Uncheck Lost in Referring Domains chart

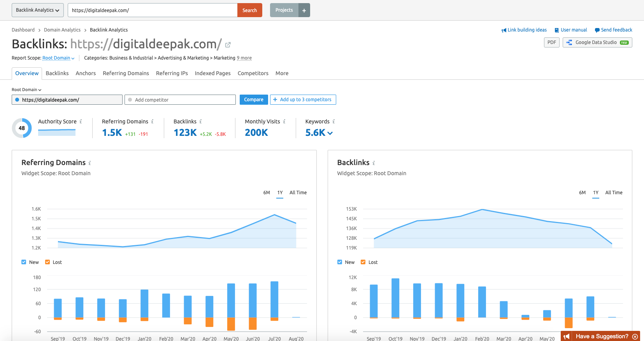[47, 262]
